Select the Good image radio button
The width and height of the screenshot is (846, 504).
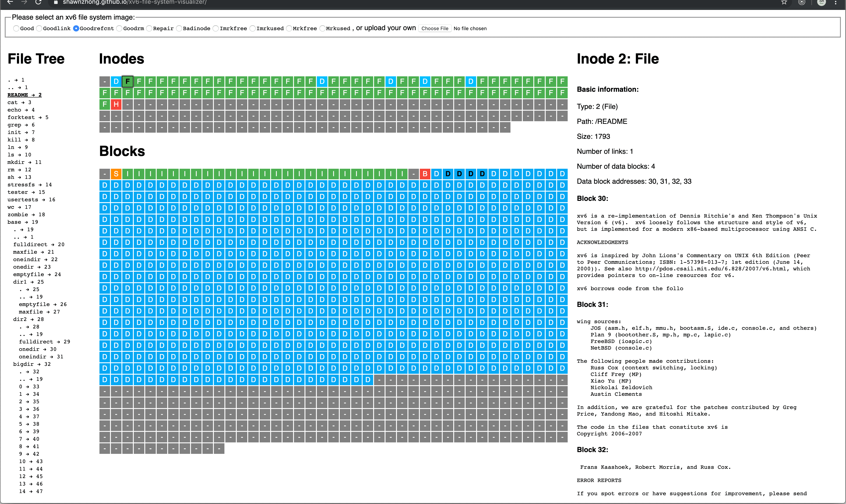(16, 29)
